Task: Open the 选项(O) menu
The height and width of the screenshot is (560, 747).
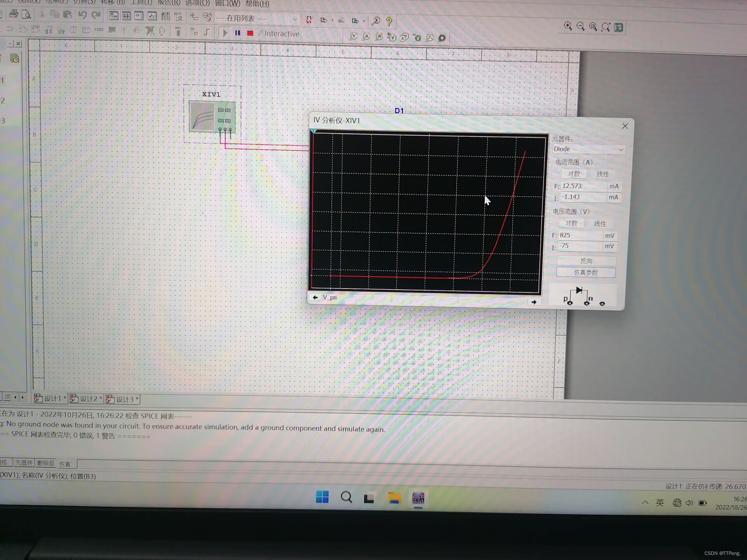Action: 198,3
